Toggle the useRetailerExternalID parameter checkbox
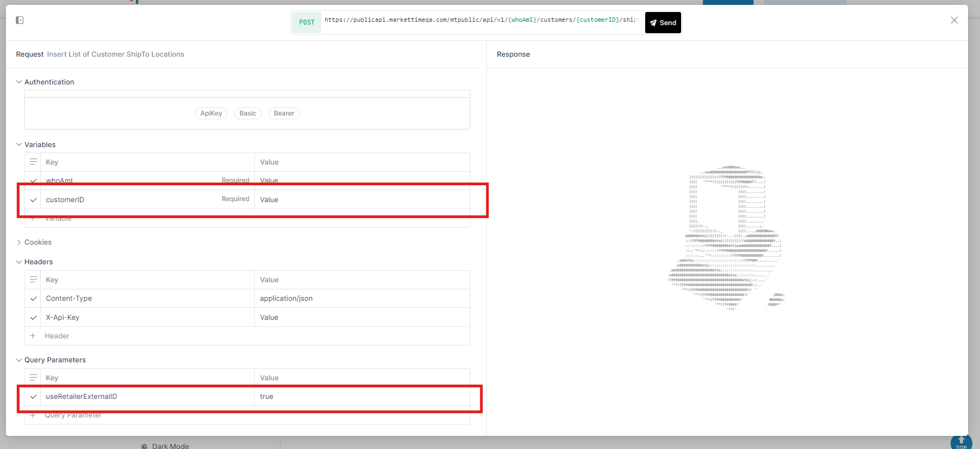 [33, 397]
